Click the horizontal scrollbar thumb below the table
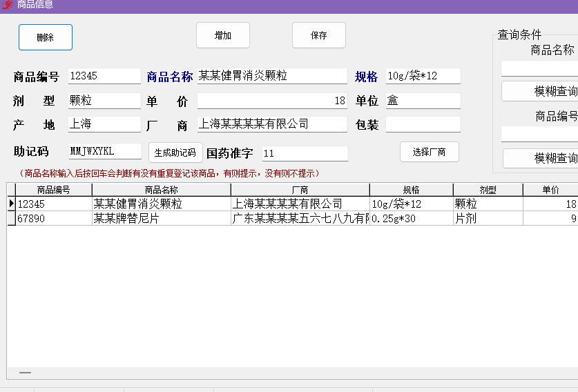The height and width of the screenshot is (392, 578). click(25, 373)
